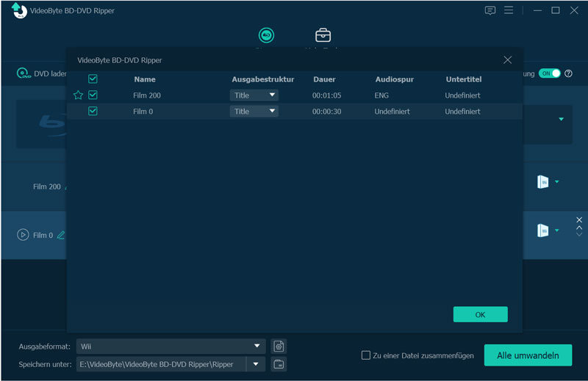Screen dimensions: 588x381
Task: Uncheck the Film 0 checkbox
Action: click(x=93, y=112)
